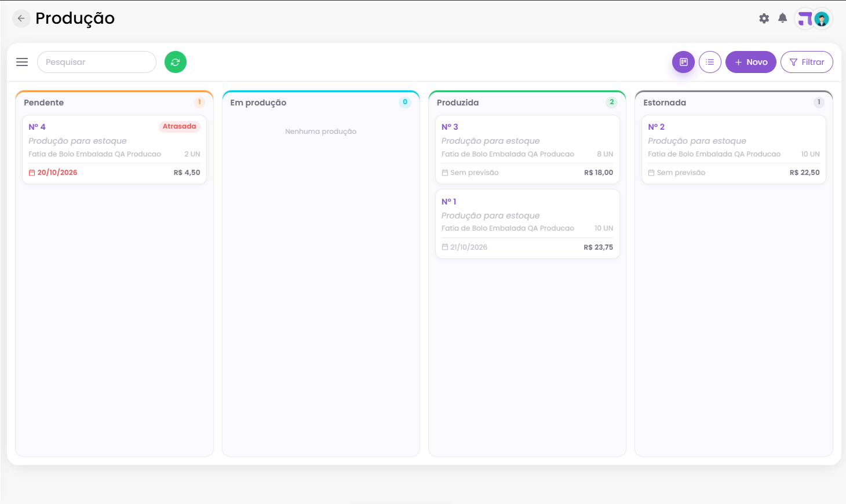
Task: Open the Filtrar filter options
Action: pos(807,62)
